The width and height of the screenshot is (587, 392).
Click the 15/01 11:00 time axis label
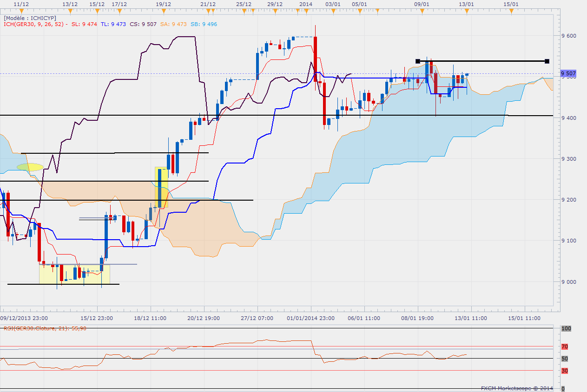coord(525,318)
